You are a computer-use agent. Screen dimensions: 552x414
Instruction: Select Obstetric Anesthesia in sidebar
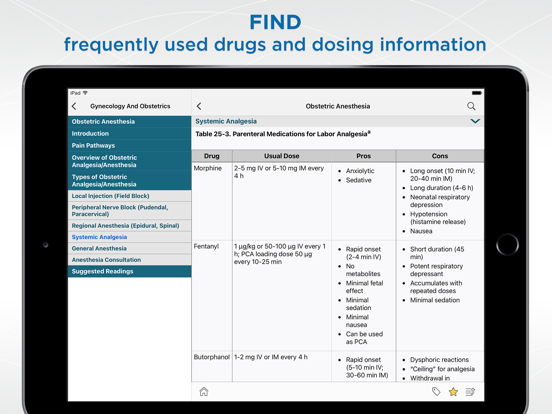[x=130, y=121]
